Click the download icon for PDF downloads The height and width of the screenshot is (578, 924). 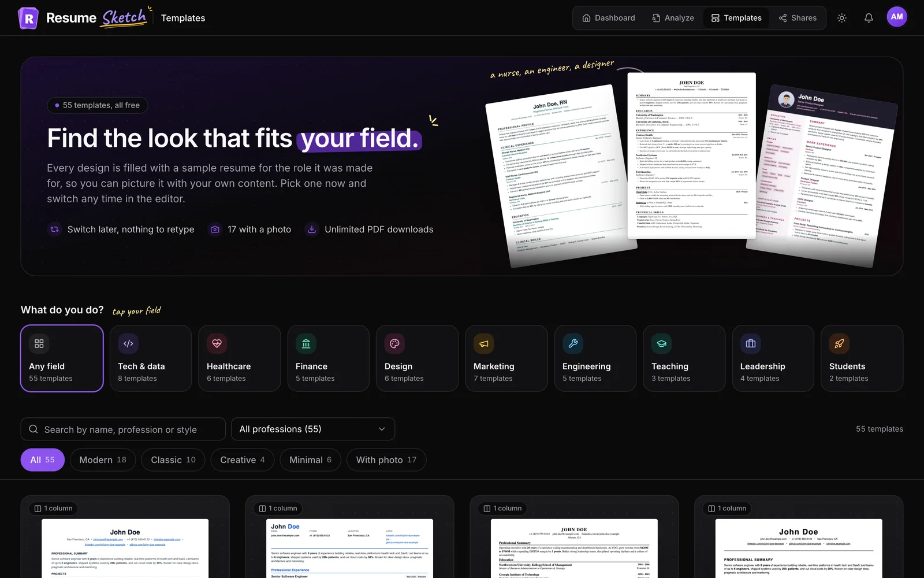pyautogui.click(x=312, y=229)
